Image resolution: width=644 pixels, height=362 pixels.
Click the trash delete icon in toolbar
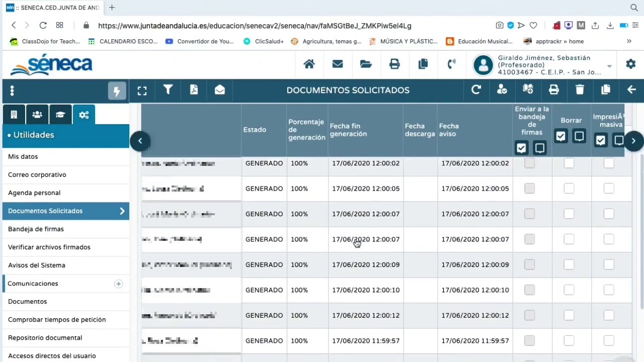(x=580, y=90)
